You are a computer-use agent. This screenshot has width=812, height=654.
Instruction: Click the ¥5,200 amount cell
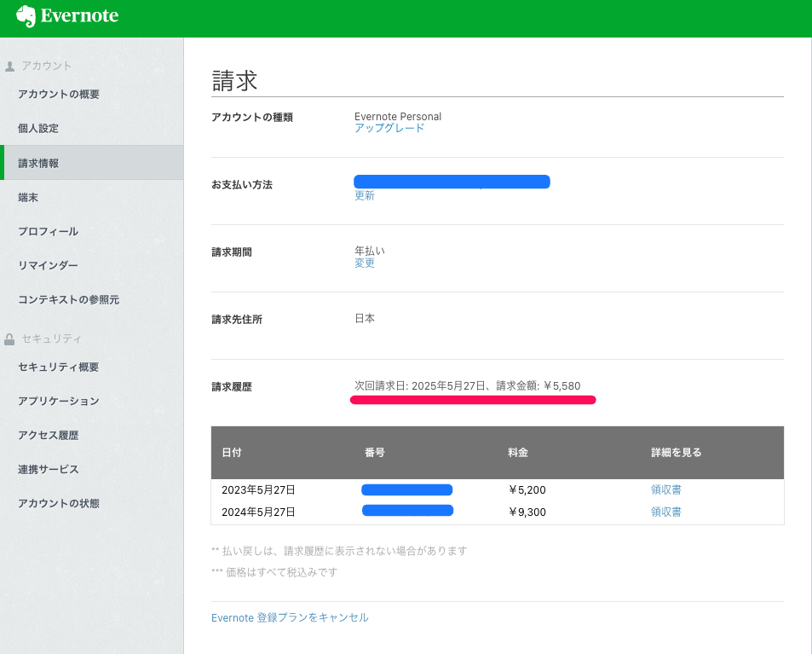click(x=527, y=489)
